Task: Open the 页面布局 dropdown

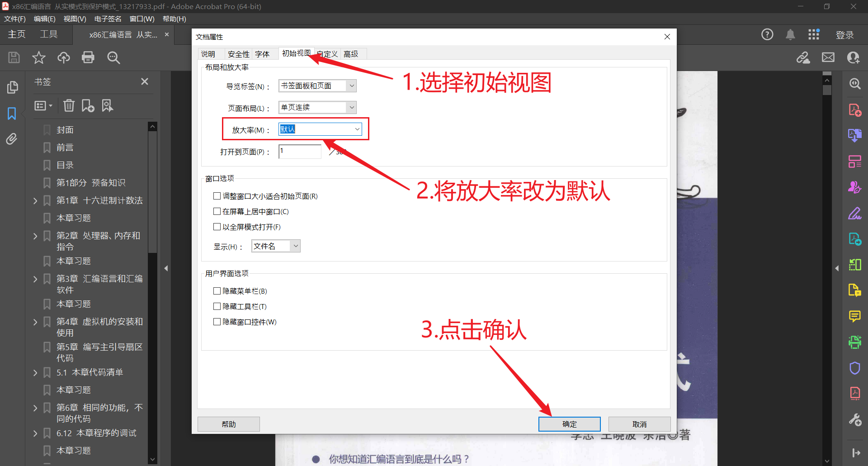Action: [x=351, y=107]
